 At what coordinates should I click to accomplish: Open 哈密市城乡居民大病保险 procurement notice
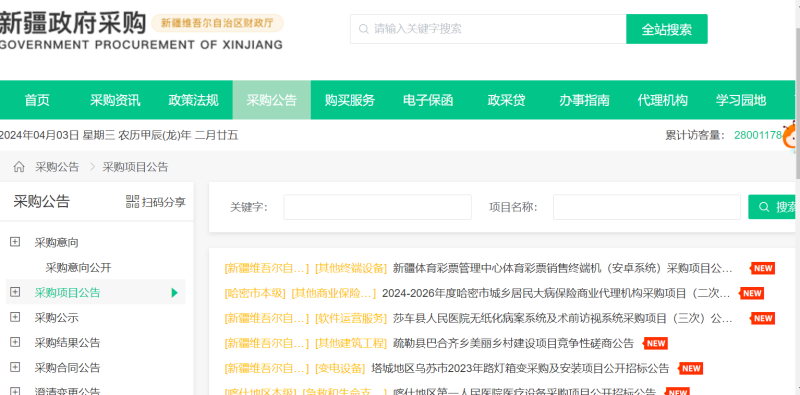click(x=556, y=293)
